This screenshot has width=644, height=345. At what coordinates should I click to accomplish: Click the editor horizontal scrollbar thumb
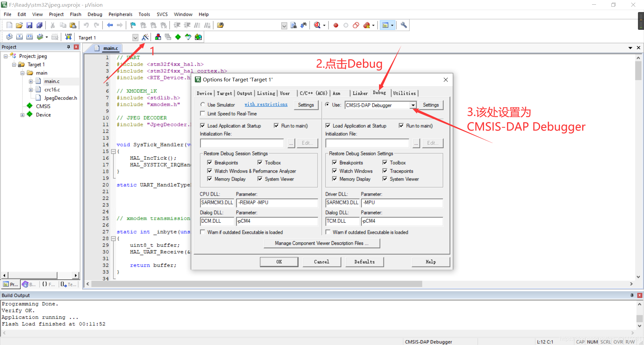coord(257,284)
